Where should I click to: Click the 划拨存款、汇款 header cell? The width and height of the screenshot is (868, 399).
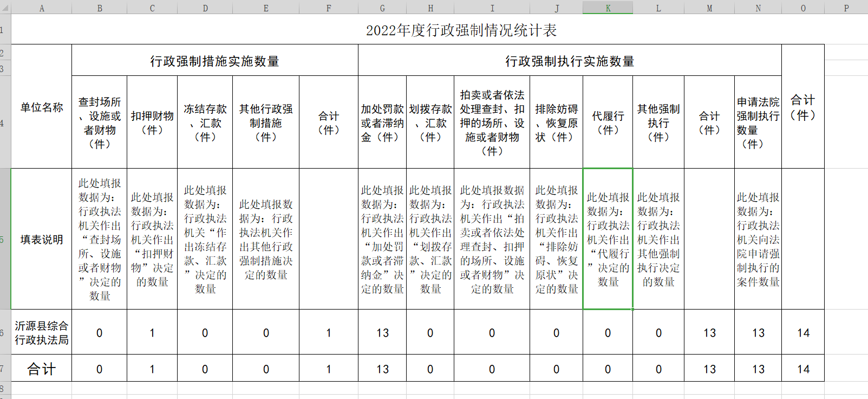[x=430, y=123]
